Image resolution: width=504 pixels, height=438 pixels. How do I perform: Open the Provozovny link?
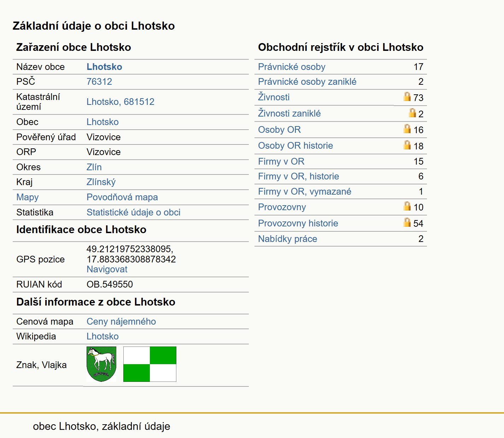pyautogui.click(x=282, y=207)
